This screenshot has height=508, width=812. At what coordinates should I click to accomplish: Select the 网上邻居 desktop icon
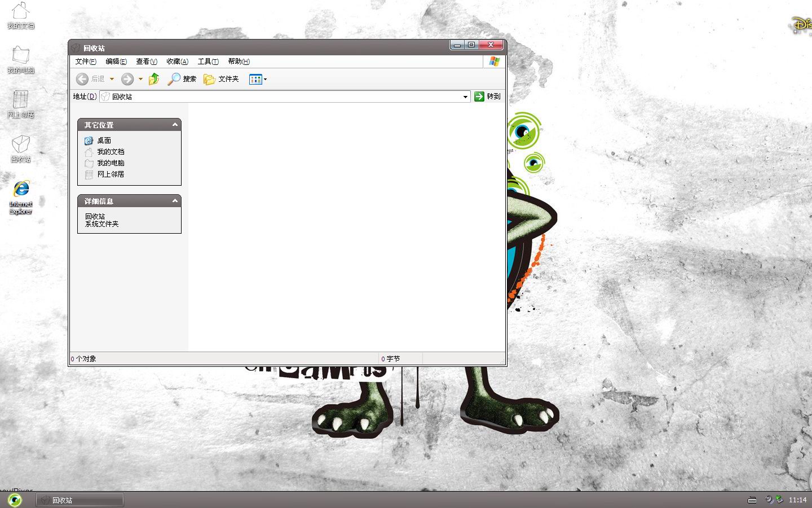pyautogui.click(x=21, y=104)
